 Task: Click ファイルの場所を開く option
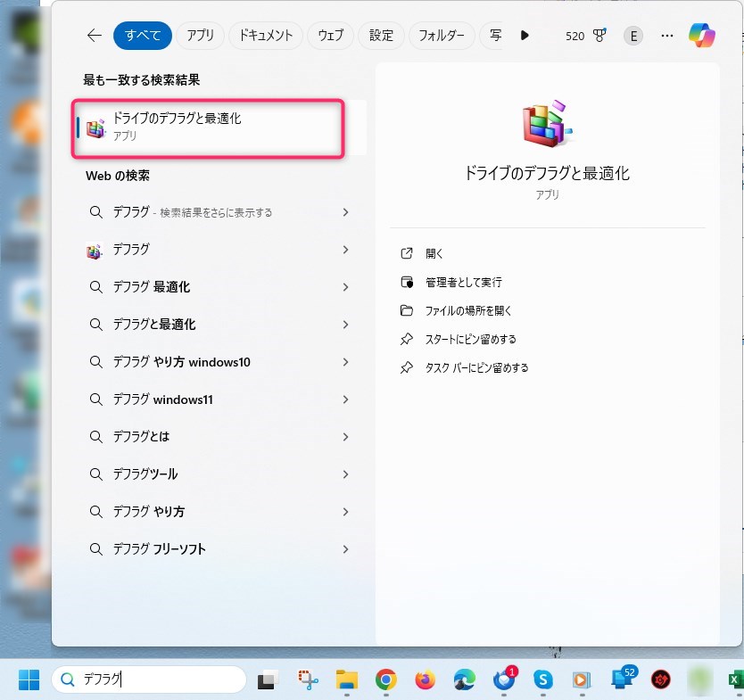coord(468,311)
